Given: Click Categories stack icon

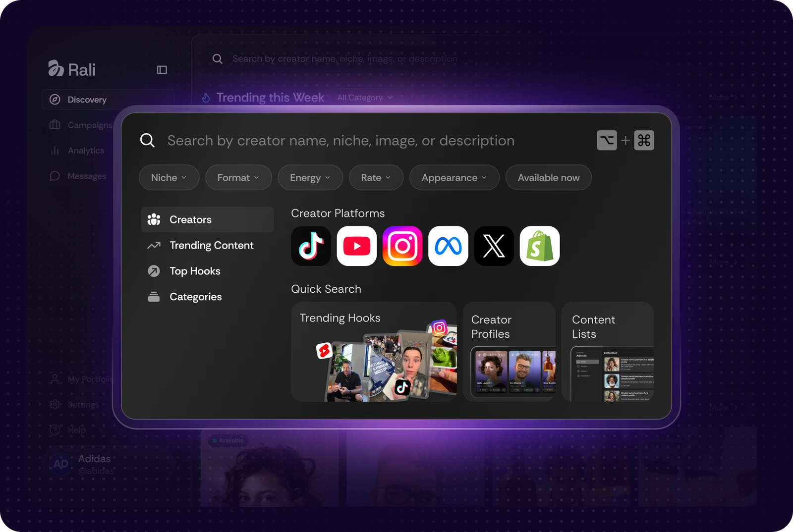Looking at the screenshot, I should coord(154,297).
